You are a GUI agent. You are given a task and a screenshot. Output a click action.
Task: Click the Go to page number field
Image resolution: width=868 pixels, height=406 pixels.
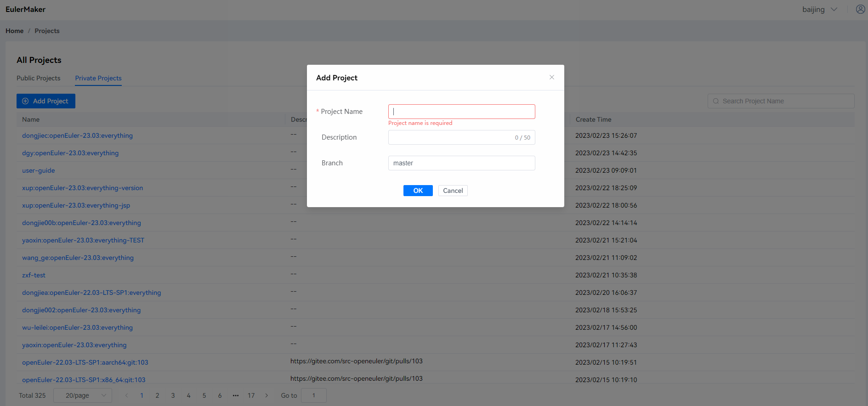click(x=313, y=395)
